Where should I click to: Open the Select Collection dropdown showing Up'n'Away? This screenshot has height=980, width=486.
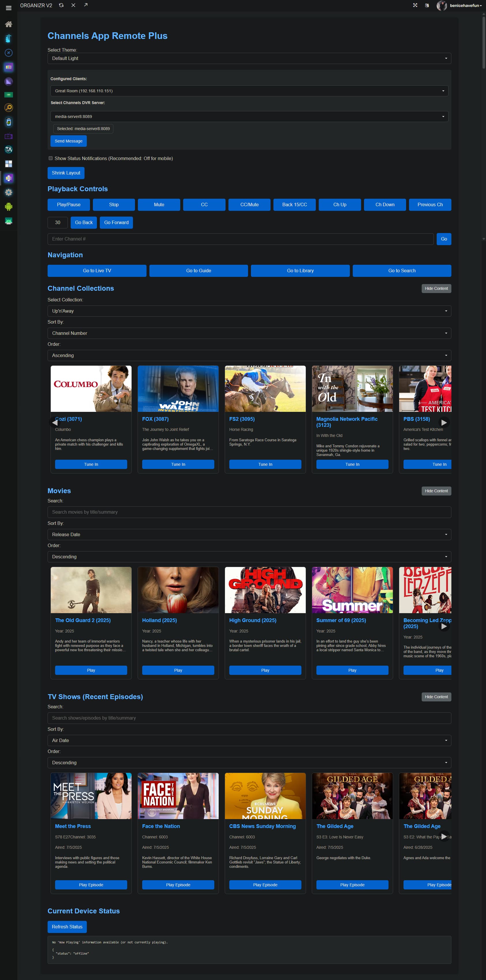coord(249,311)
